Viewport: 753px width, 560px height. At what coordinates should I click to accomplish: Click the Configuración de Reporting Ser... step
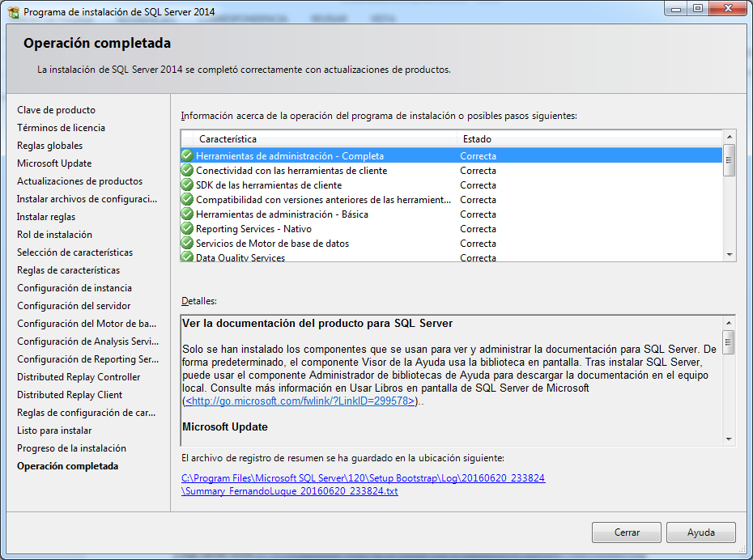point(88,359)
